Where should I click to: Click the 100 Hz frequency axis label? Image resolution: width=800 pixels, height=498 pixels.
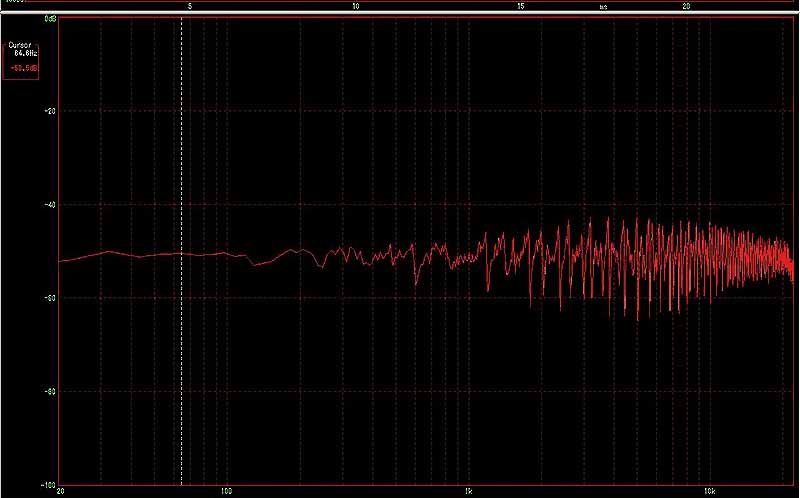pos(227,491)
